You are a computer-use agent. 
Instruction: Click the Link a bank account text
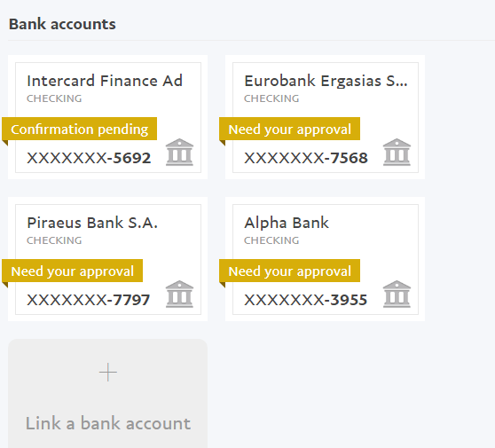click(108, 423)
